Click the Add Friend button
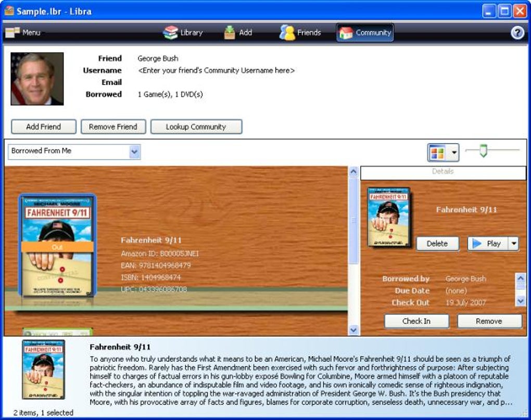Screen dimensions: 531x420 [x=44, y=126]
